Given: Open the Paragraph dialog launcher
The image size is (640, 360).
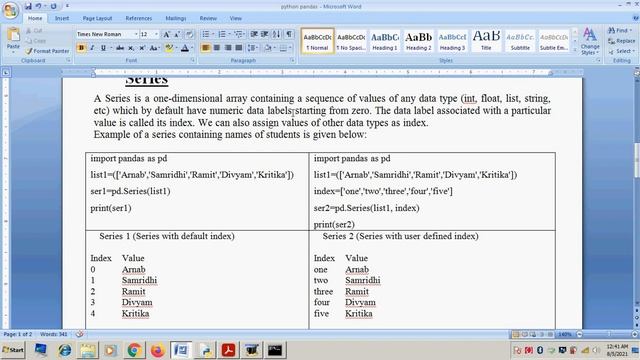Looking at the screenshot, I should pos(293,60).
